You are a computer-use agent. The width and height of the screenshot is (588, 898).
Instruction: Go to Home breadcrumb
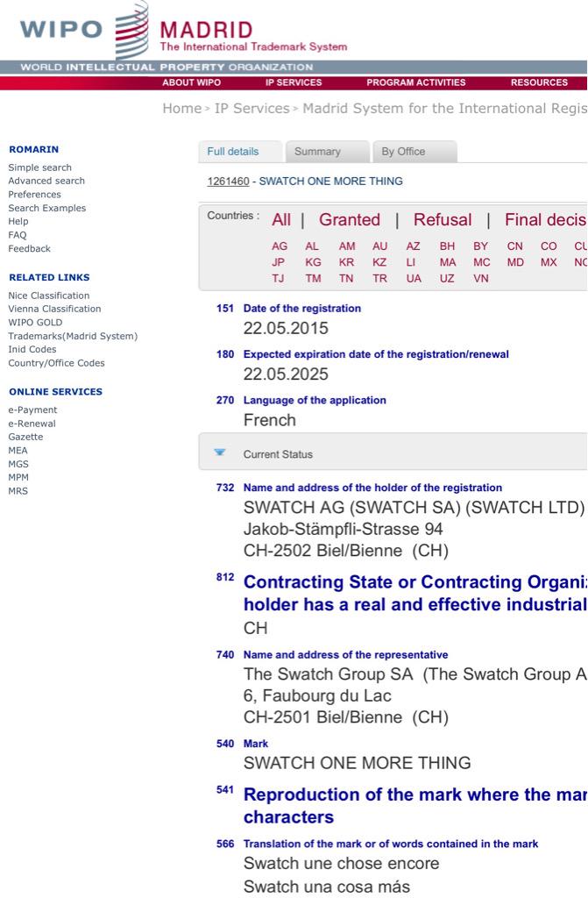[x=182, y=108]
